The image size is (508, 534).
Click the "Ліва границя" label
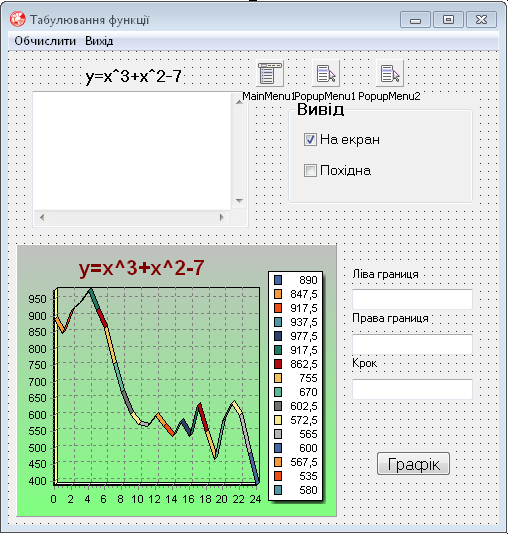coord(385,274)
